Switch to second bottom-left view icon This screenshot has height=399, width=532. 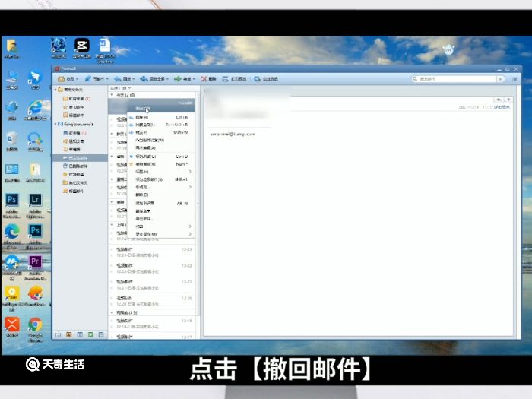[69, 335]
